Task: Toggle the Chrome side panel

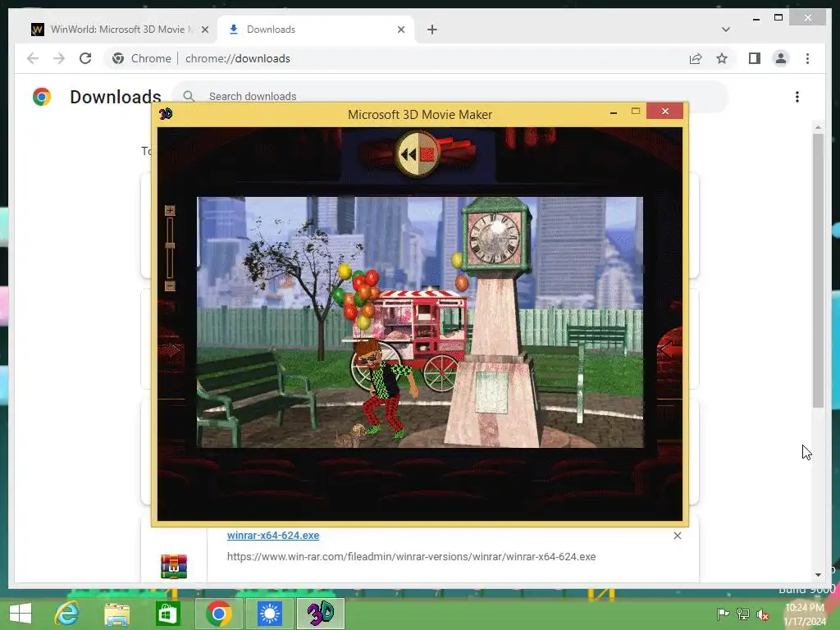Action: click(x=755, y=58)
